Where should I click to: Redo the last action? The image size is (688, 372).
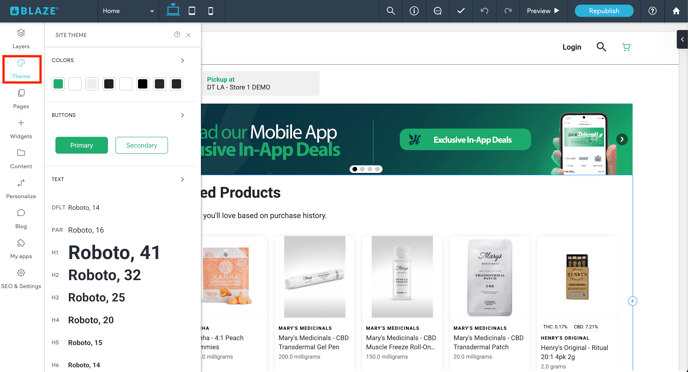[508, 11]
